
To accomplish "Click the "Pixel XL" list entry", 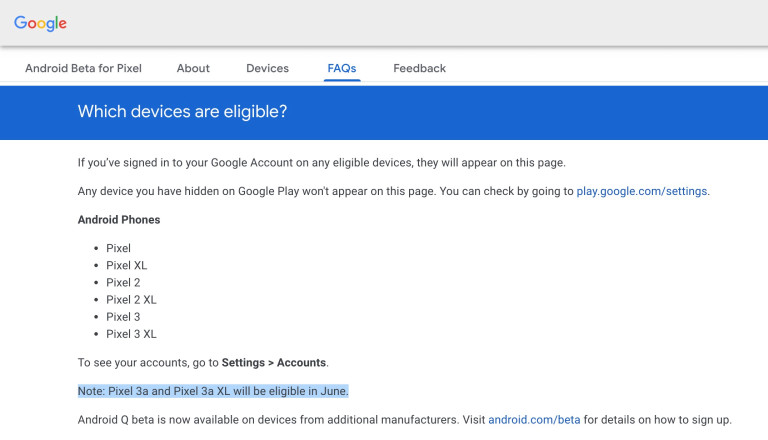I will click(126, 265).
